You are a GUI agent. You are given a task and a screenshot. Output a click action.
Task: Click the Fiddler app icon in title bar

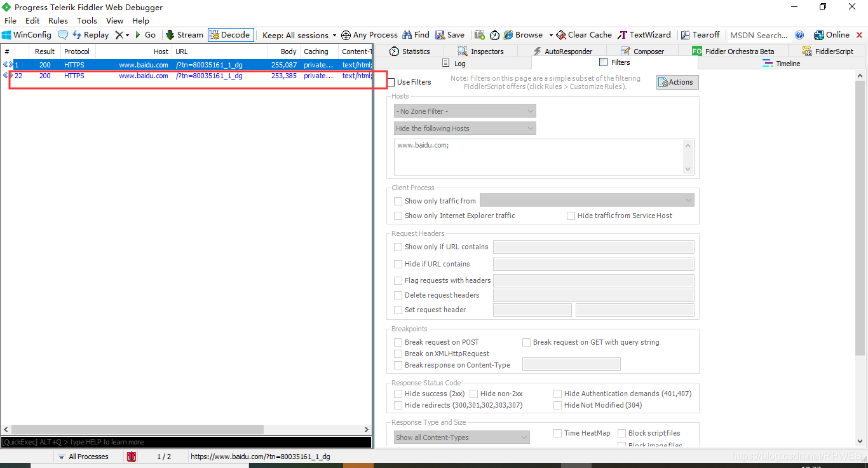pos(6,8)
